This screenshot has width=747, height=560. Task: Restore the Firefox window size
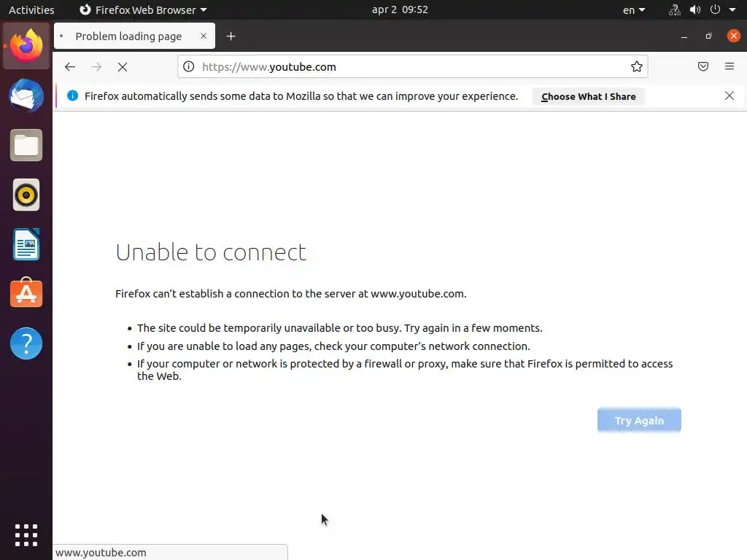[x=708, y=36]
